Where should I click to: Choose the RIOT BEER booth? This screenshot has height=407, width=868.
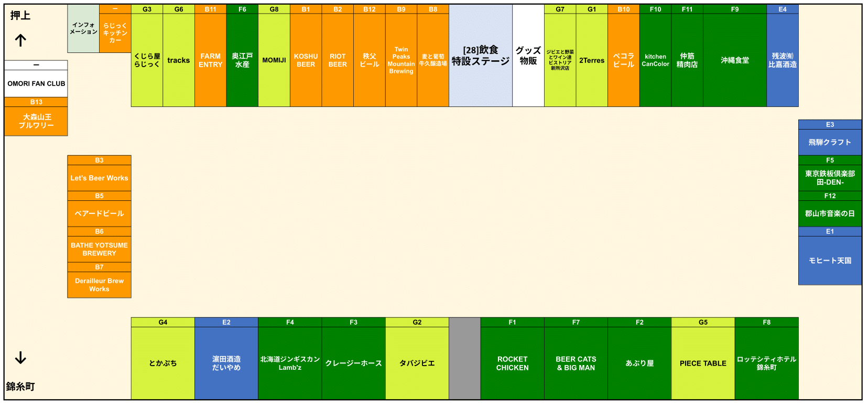[338, 60]
